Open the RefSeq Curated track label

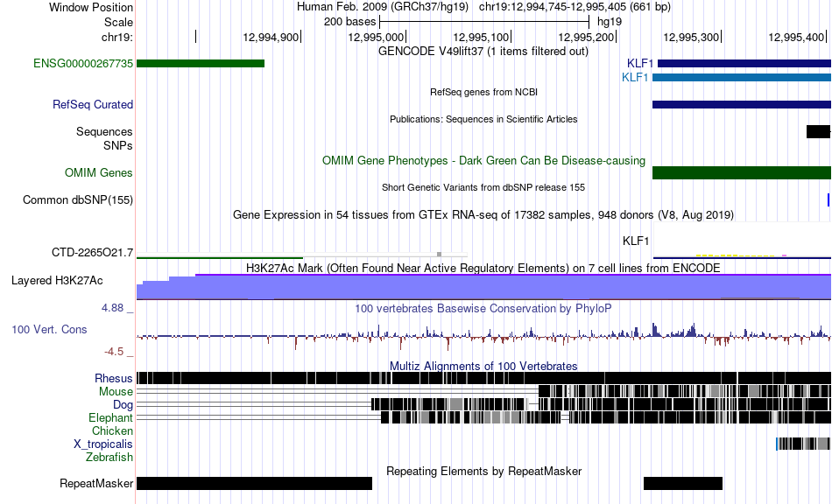click(x=93, y=104)
